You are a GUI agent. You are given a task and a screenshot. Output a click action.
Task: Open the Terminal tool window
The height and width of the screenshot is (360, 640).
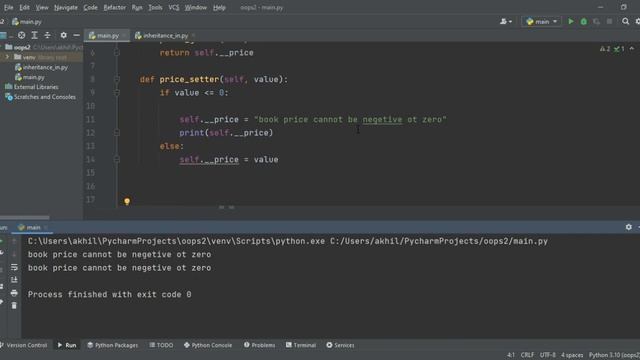(301, 345)
